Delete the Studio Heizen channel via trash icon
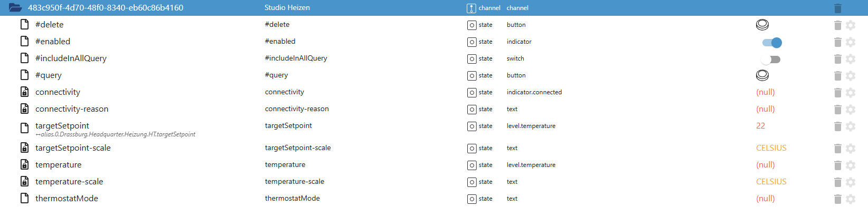 tap(838, 8)
